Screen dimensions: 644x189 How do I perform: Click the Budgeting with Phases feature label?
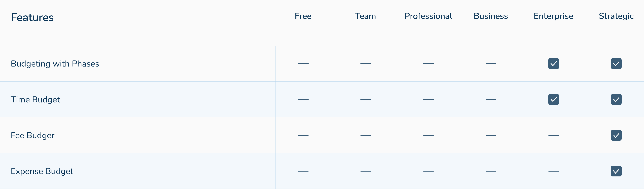(x=55, y=64)
